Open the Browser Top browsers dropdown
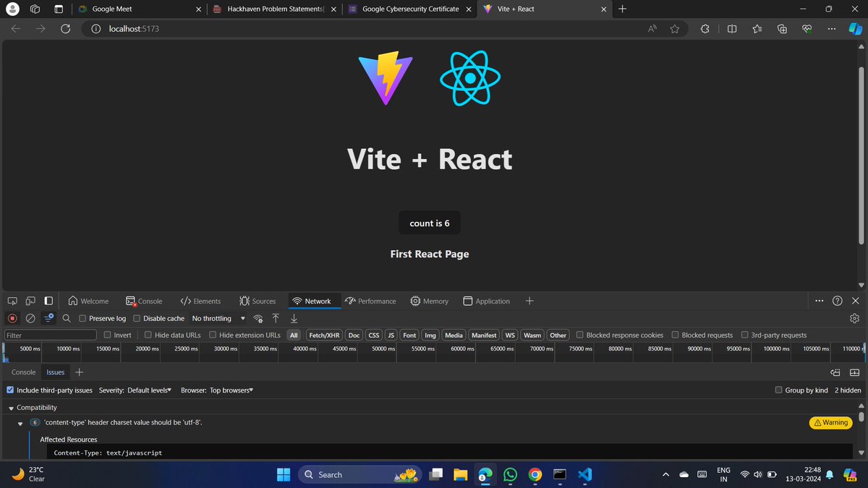 [x=231, y=390]
